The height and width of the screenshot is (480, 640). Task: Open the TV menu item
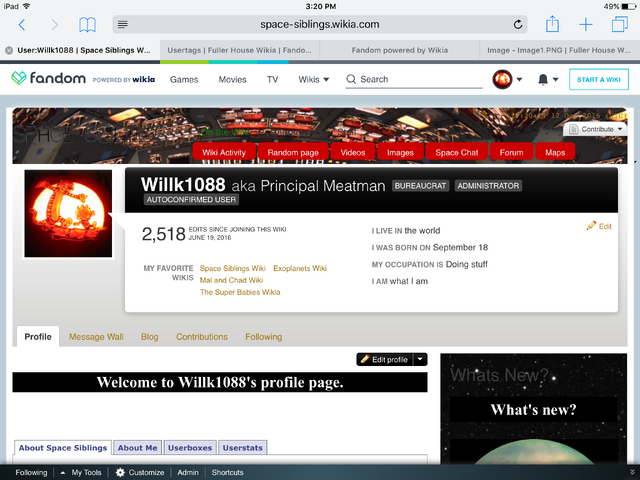click(272, 80)
